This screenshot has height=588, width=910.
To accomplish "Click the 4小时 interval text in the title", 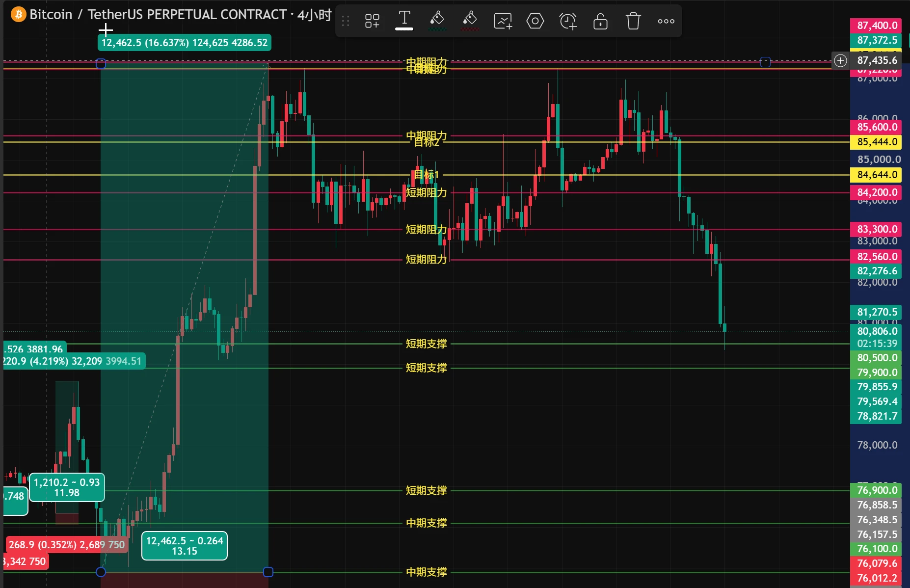I will click(315, 15).
